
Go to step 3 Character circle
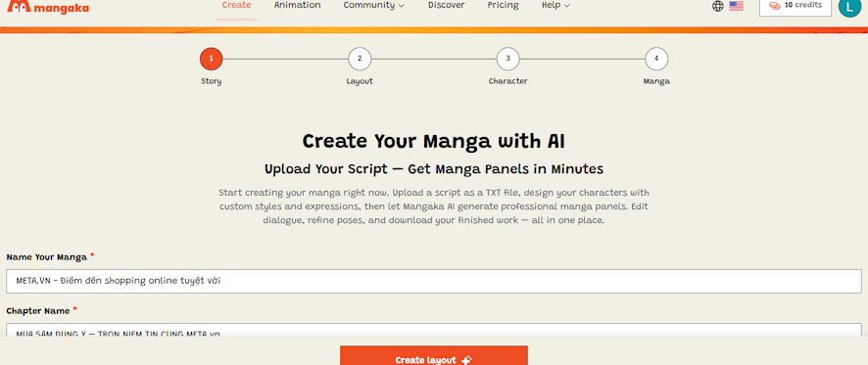pos(507,59)
